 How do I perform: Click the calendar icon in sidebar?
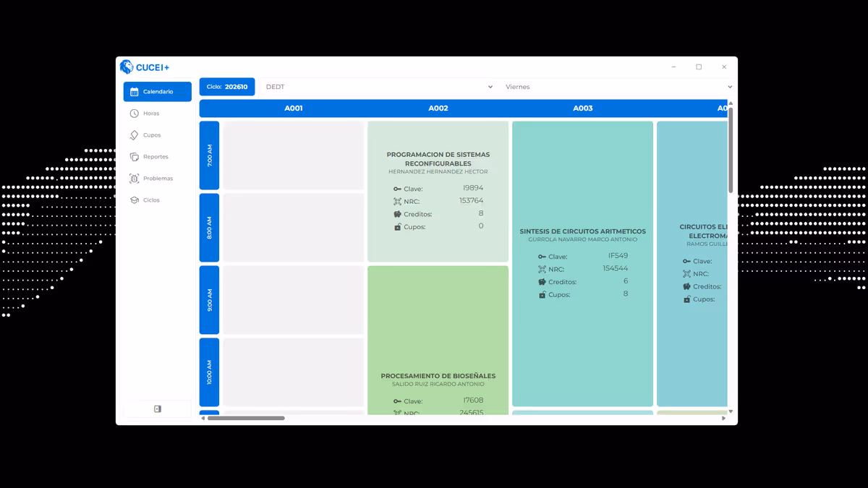click(134, 92)
